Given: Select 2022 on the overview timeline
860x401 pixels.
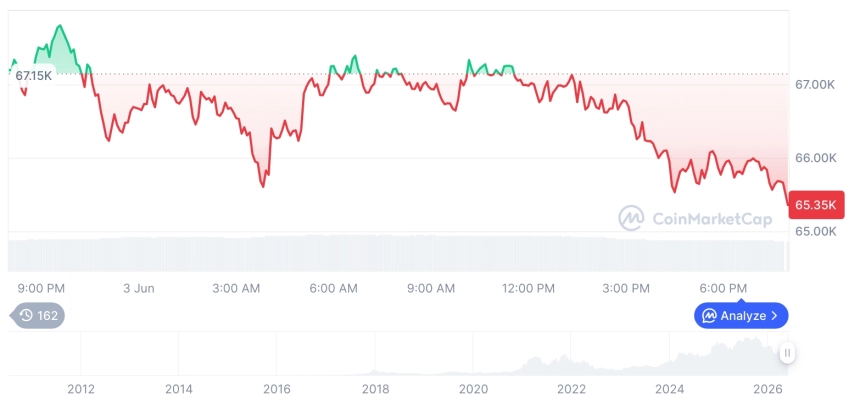Looking at the screenshot, I should pyautogui.click(x=572, y=389).
